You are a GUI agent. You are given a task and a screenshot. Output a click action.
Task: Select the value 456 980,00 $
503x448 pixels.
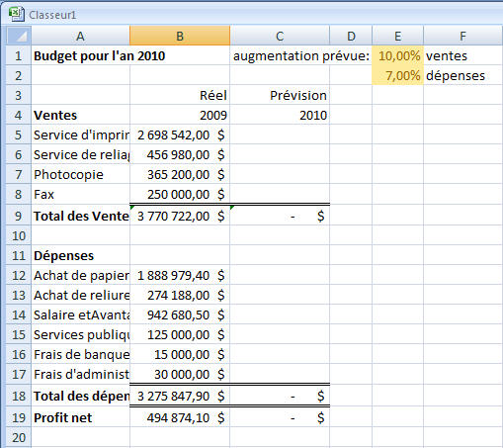click(x=180, y=154)
